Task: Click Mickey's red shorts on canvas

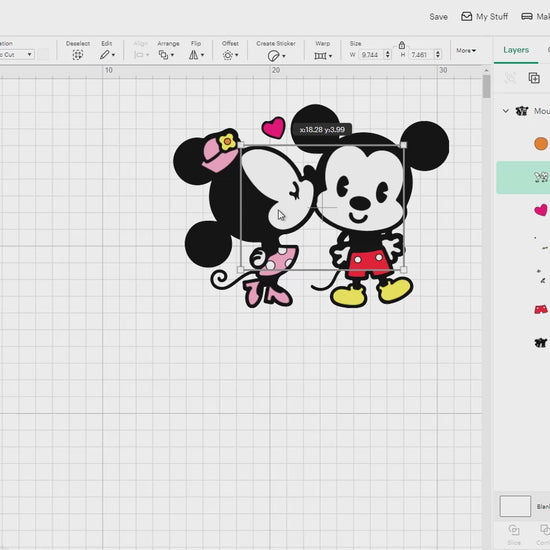Action: (369, 263)
